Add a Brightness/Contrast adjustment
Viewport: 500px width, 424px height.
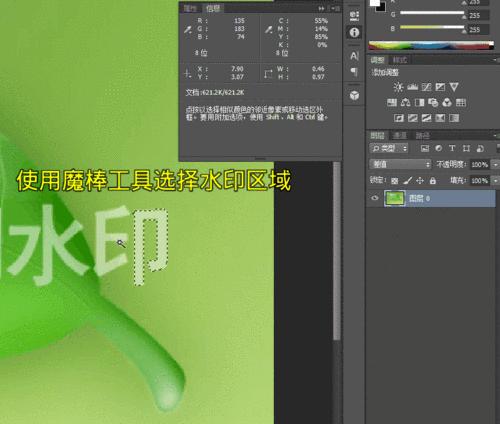[x=398, y=87]
